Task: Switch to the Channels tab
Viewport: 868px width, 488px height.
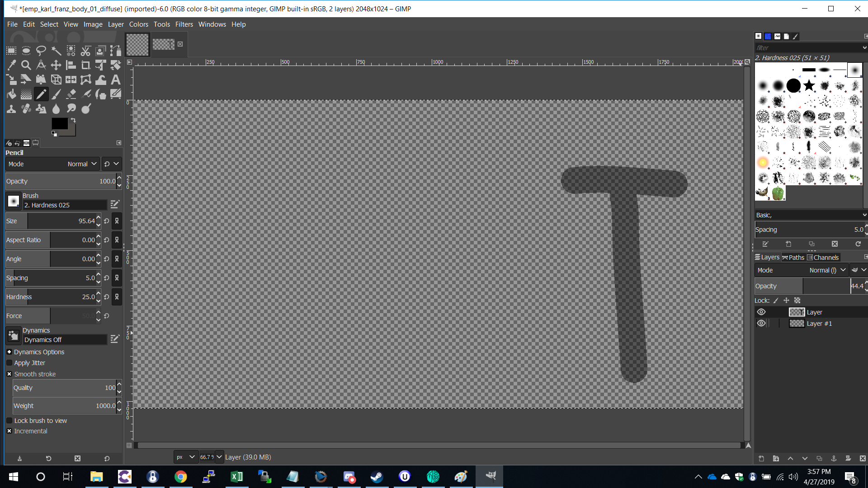Action: (x=823, y=258)
